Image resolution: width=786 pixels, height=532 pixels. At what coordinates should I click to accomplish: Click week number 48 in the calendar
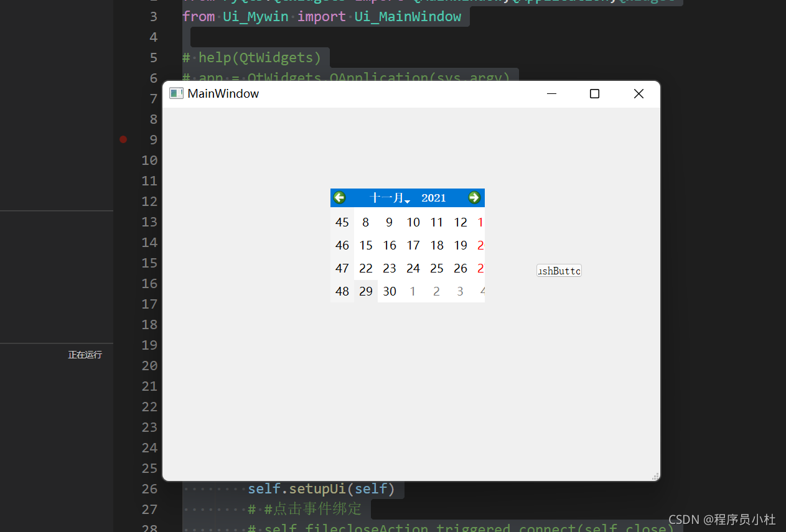[x=342, y=291]
